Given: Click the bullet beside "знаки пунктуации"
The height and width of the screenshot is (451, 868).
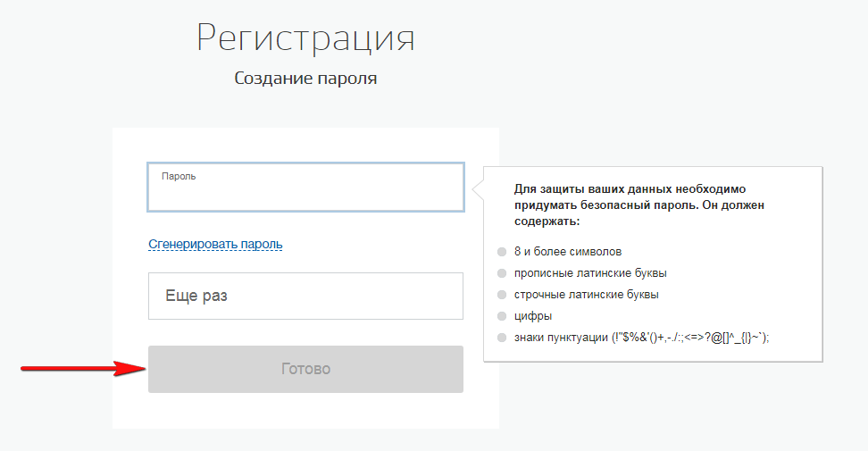Looking at the screenshot, I should (502, 338).
